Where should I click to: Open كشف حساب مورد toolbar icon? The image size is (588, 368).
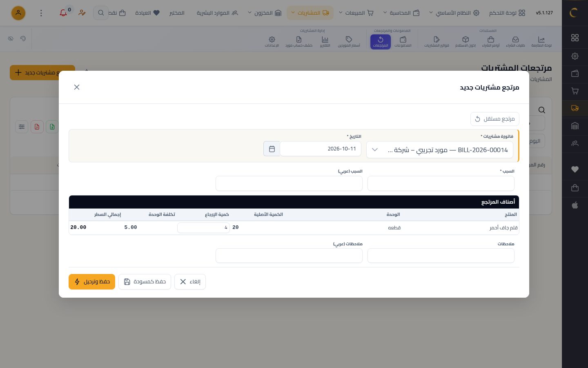click(298, 42)
